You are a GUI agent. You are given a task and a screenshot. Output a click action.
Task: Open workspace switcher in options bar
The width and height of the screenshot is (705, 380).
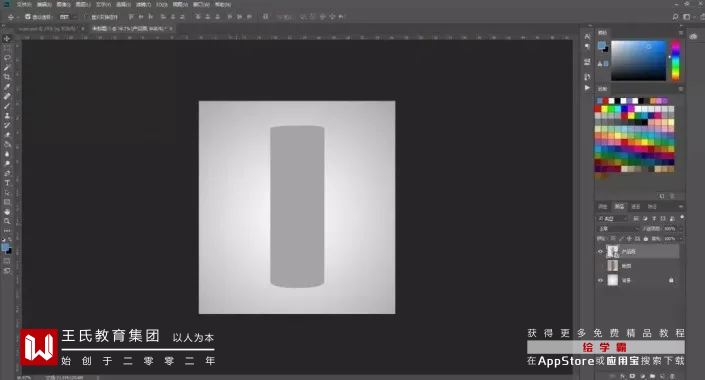[x=686, y=17]
